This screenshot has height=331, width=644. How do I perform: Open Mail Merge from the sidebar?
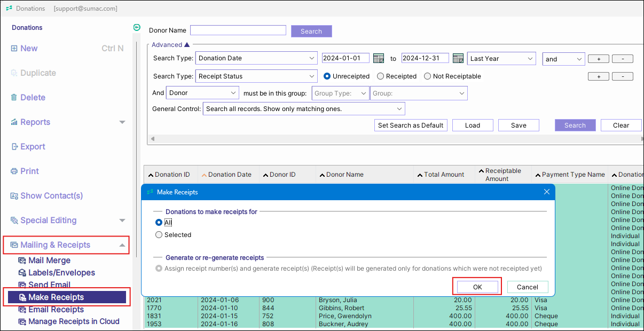(49, 261)
